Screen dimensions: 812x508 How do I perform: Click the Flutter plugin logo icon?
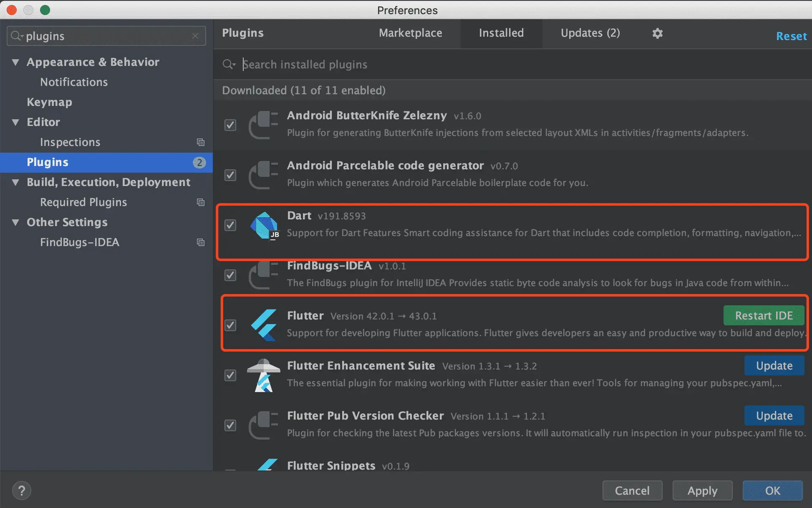264,325
